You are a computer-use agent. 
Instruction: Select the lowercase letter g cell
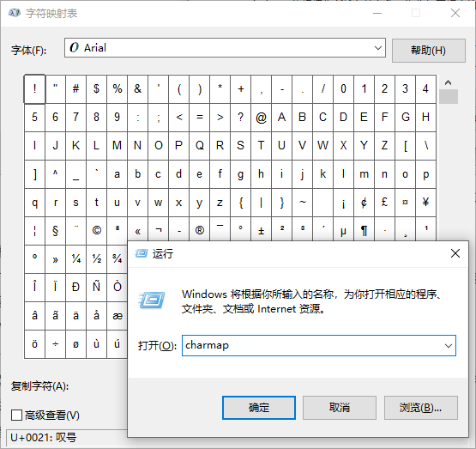[x=240, y=174]
